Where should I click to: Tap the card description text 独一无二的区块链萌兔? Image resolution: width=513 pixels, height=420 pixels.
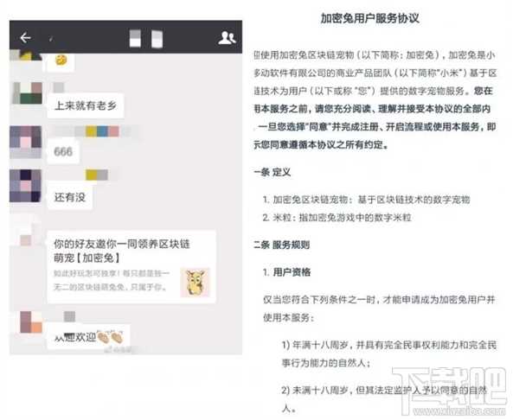112,281
